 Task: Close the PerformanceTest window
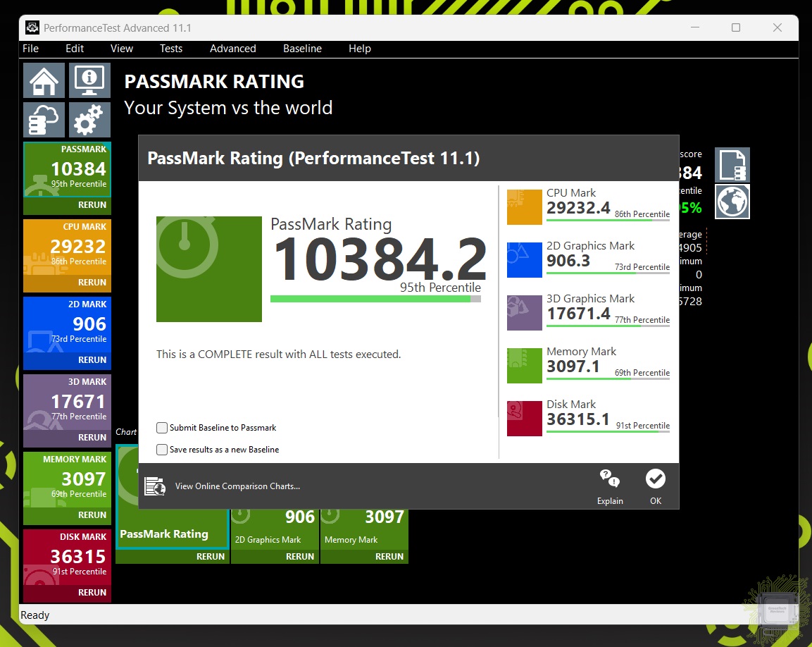(x=777, y=27)
